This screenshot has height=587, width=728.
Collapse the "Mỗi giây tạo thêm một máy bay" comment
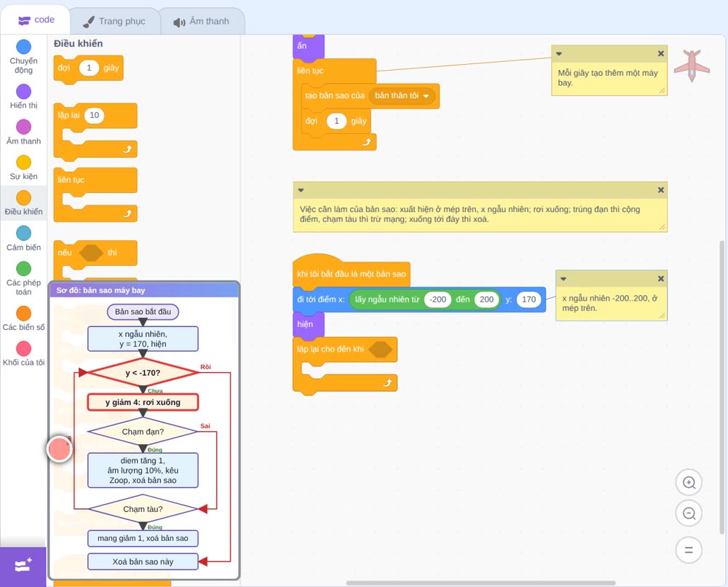click(x=559, y=53)
